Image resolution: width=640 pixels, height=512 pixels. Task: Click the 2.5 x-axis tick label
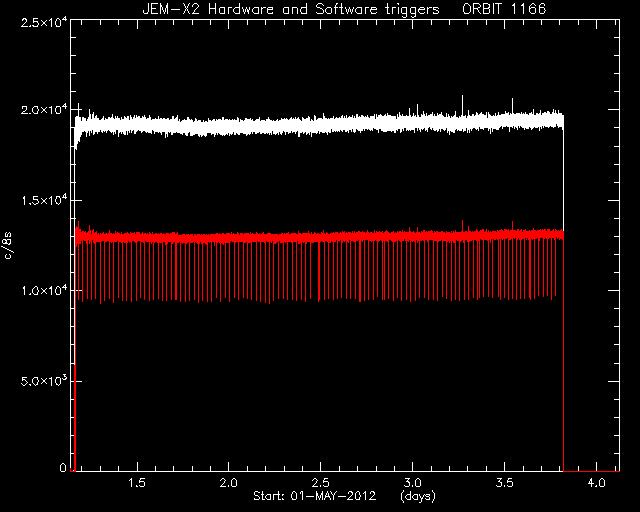[x=320, y=483]
